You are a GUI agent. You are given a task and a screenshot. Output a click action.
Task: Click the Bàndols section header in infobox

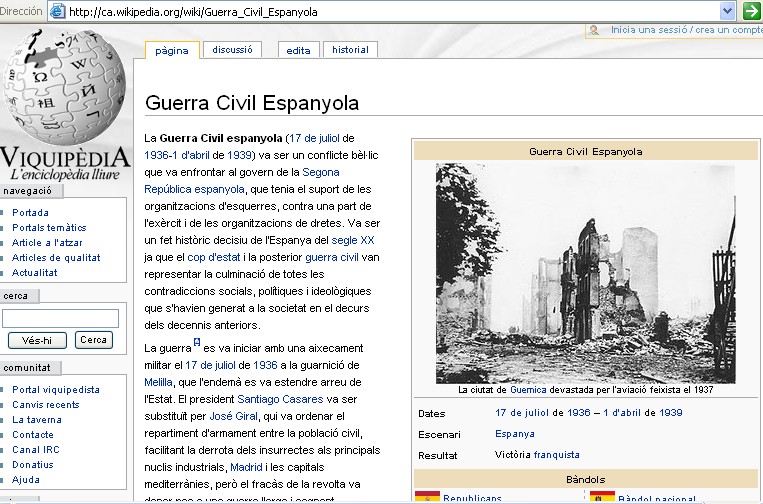pyautogui.click(x=586, y=480)
